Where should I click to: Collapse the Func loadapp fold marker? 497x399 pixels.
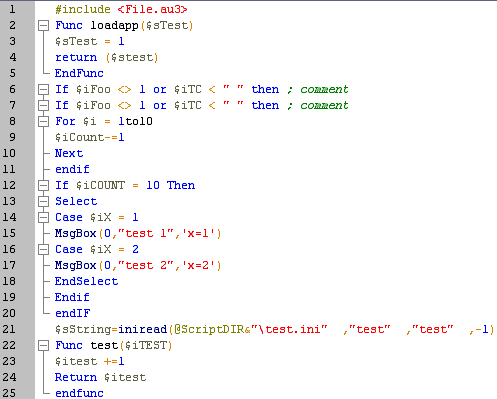pos(43,26)
